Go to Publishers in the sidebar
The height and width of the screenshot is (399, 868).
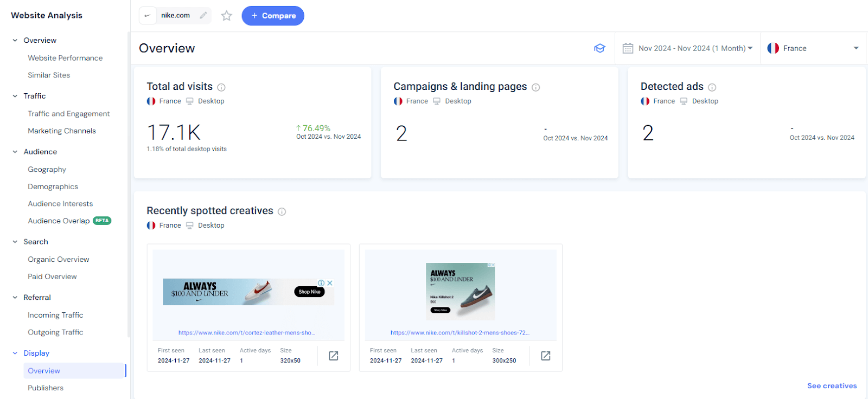[x=46, y=388]
